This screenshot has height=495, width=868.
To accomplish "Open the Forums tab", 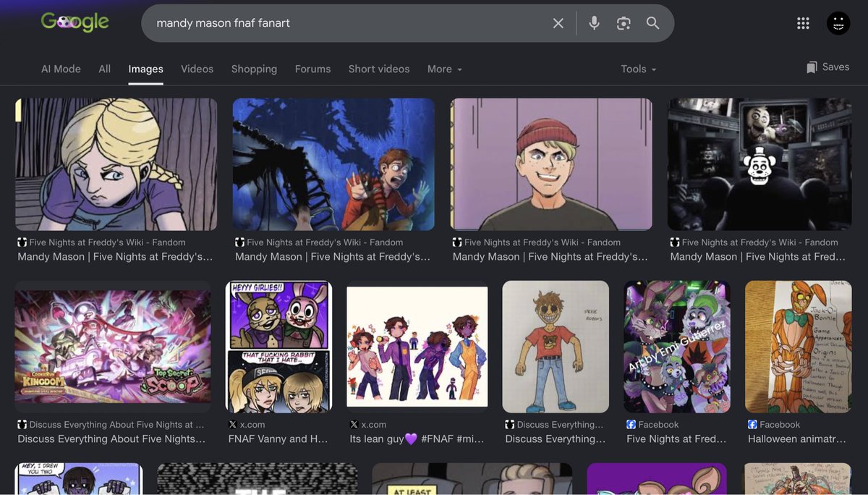I will pos(312,69).
